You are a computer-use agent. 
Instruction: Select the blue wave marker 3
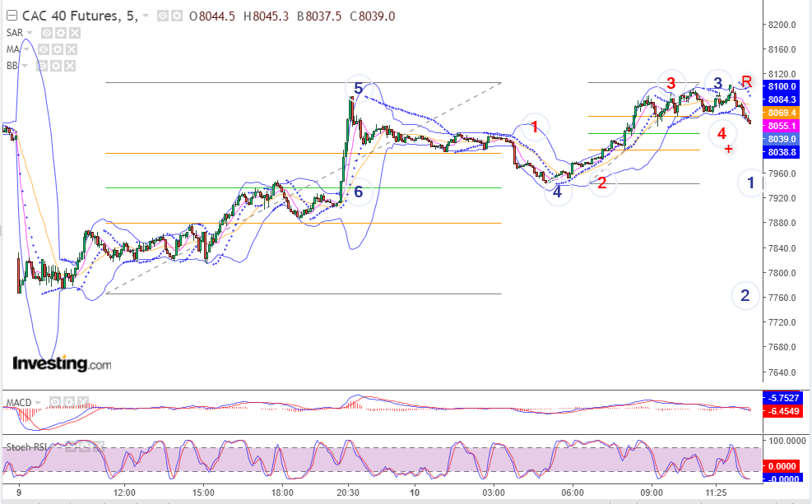click(717, 83)
